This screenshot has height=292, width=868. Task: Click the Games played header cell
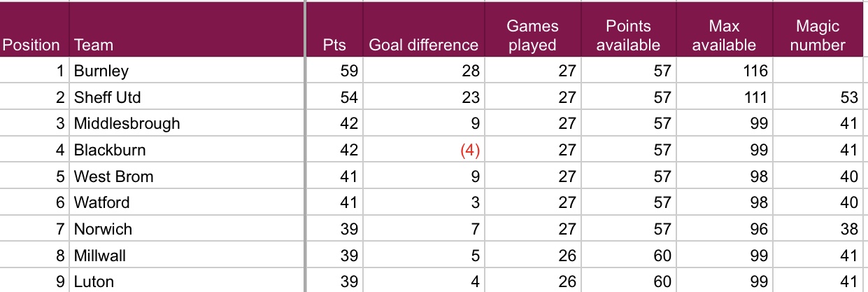[532, 36]
